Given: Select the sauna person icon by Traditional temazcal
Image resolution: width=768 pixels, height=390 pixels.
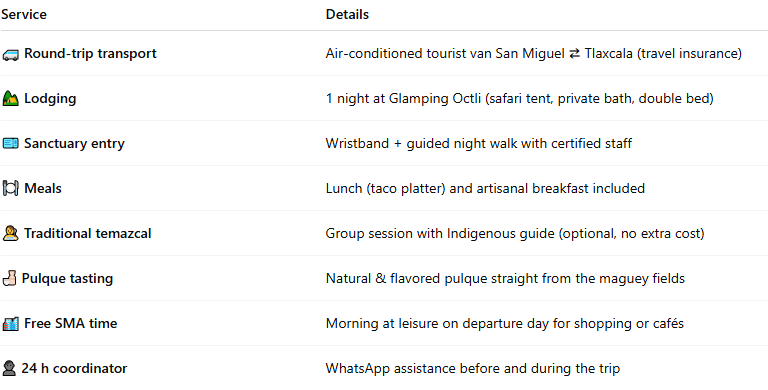Looking at the screenshot, I should pyautogui.click(x=10, y=234).
